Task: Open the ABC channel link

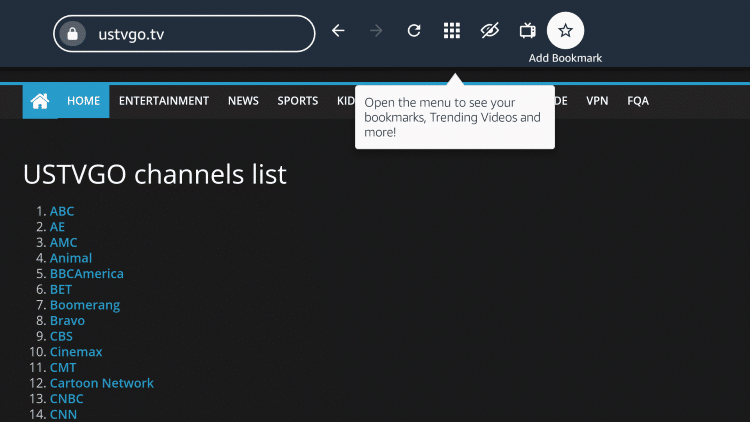Action: 62,211
